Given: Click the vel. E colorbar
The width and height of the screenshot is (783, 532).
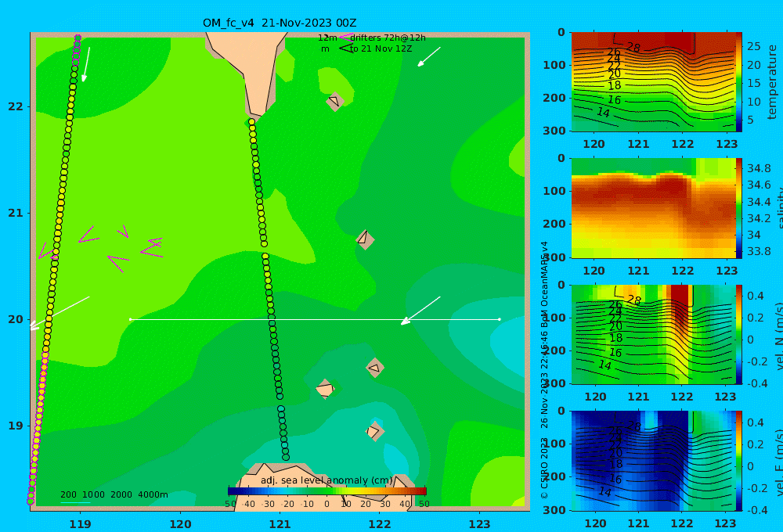Looking at the screenshot, I should tap(739, 461).
